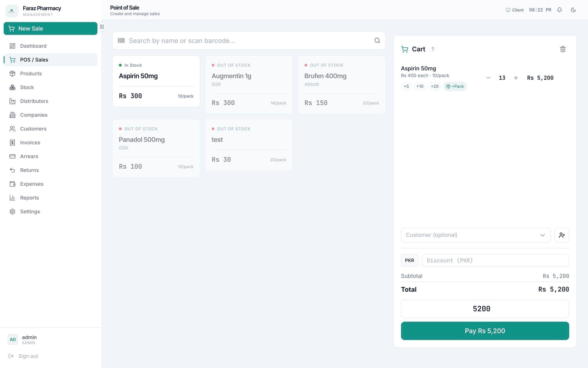Screen dimensions: 588x368
Task: Click the Returns arrow icon
Action: pos(12,170)
